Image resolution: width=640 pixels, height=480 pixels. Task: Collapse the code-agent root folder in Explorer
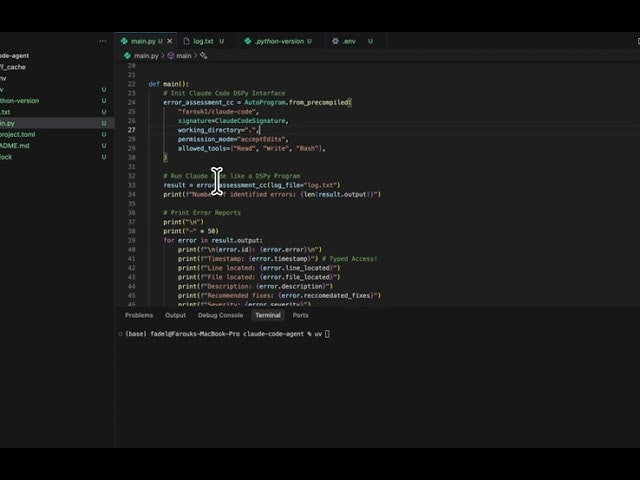20,56
